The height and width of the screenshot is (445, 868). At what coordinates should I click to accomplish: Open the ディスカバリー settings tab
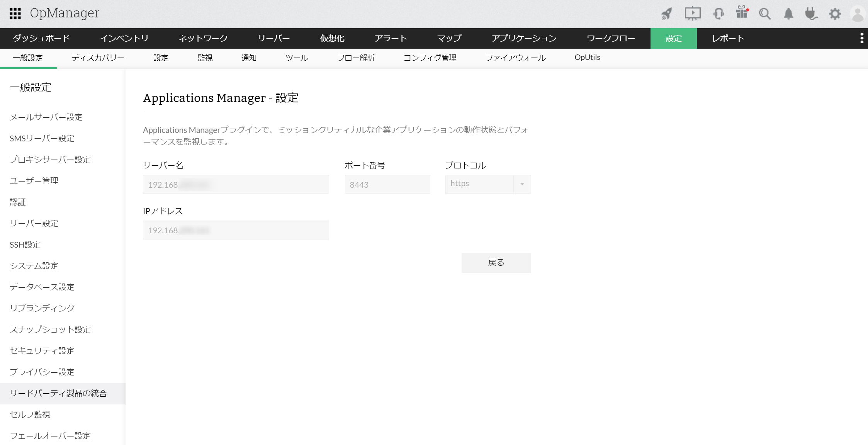(x=97, y=58)
